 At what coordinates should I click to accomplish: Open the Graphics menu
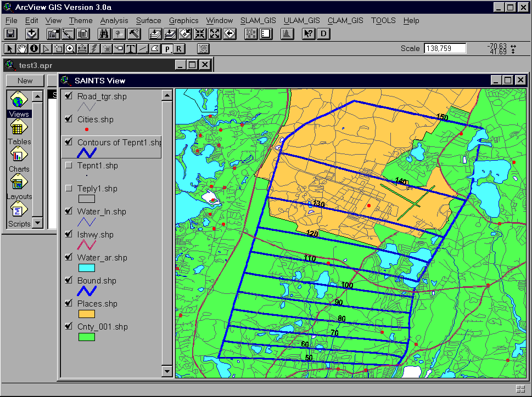click(183, 21)
